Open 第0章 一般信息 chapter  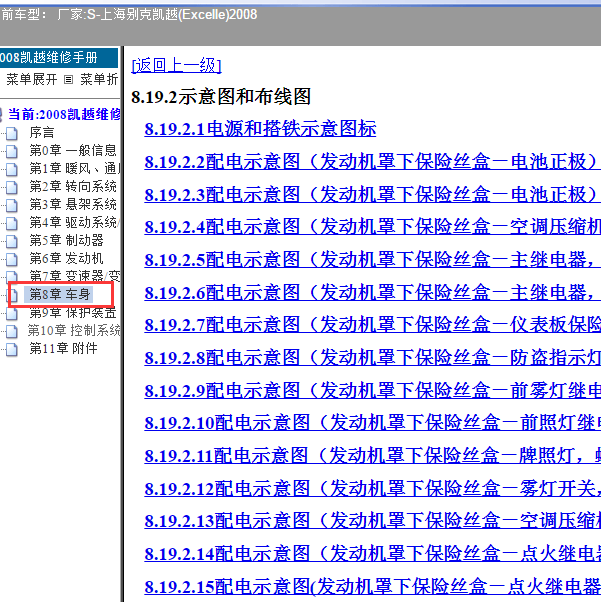pos(73,150)
